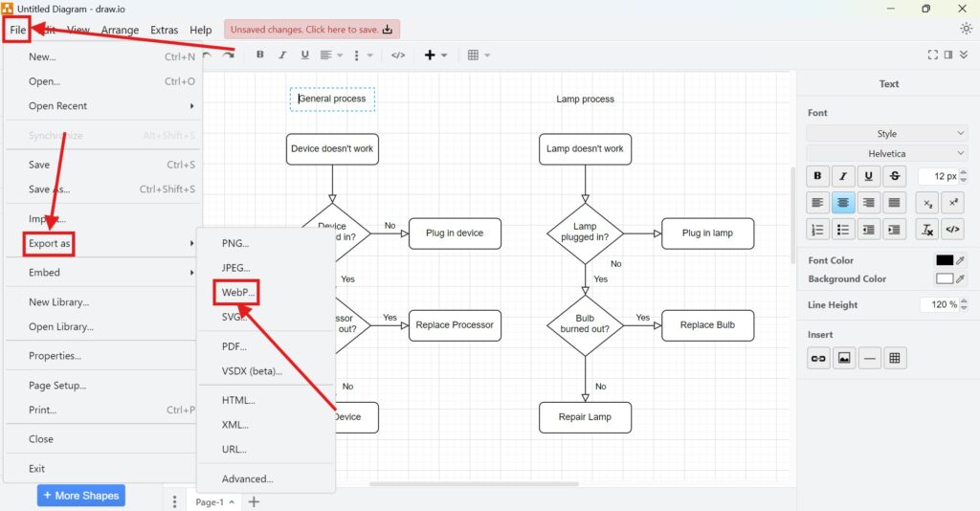Click the Unsaved changes save notice

click(x=312, y=30)
